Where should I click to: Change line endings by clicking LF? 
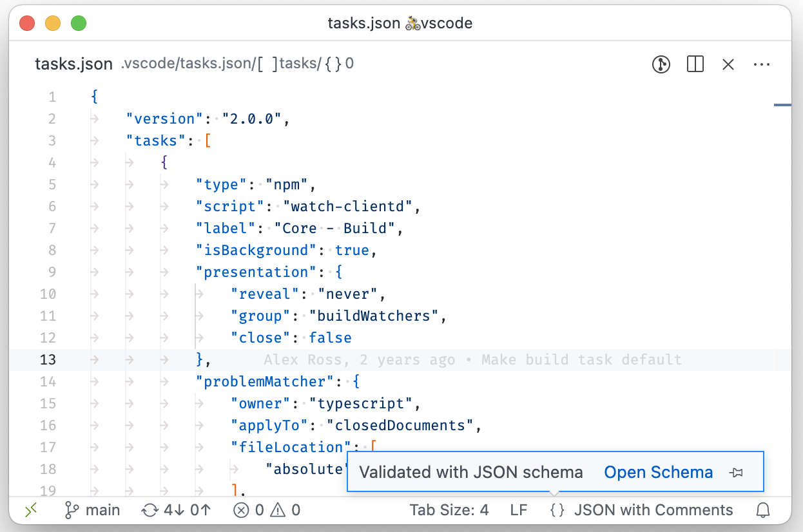click(x=519, y=509)
